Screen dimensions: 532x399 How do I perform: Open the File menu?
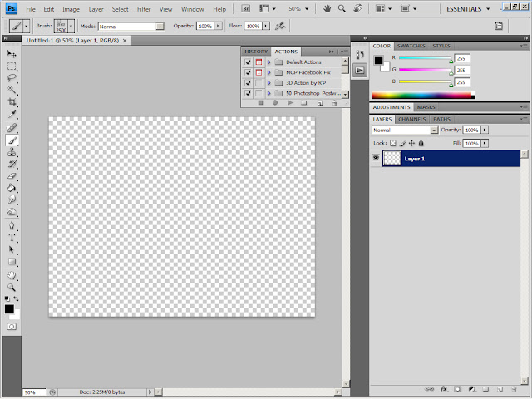[x=31, y=9]
